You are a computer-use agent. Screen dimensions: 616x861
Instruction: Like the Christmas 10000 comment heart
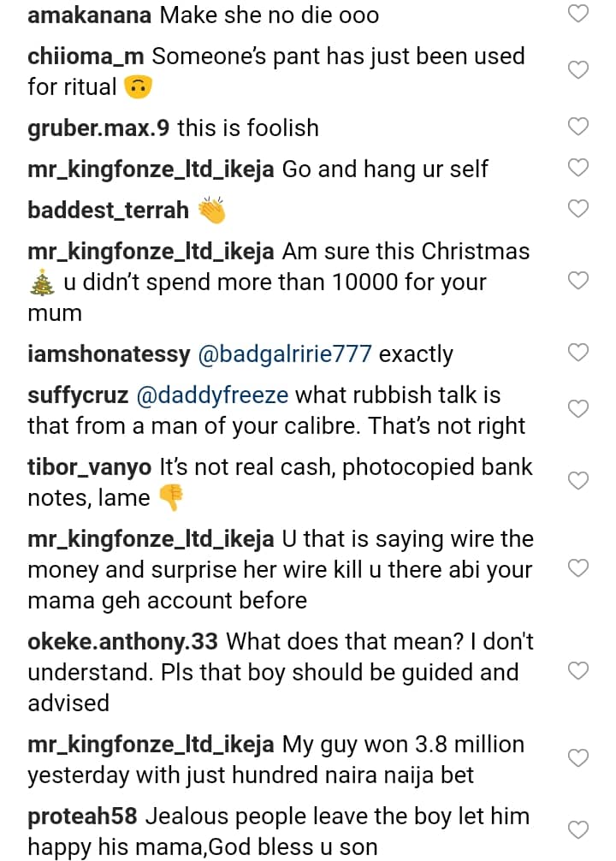579,281
